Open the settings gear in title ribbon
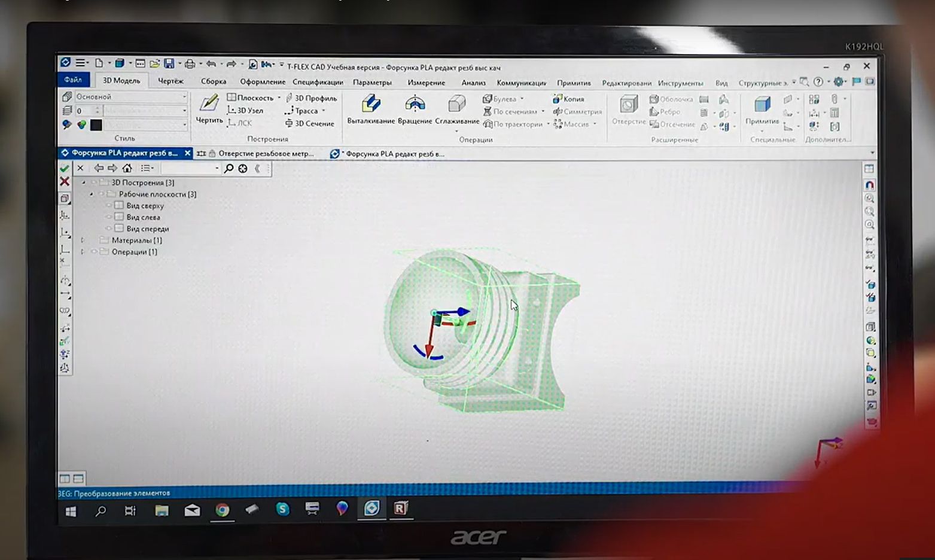The width and height of the screenshot is (935, 560). click(839, 82)
